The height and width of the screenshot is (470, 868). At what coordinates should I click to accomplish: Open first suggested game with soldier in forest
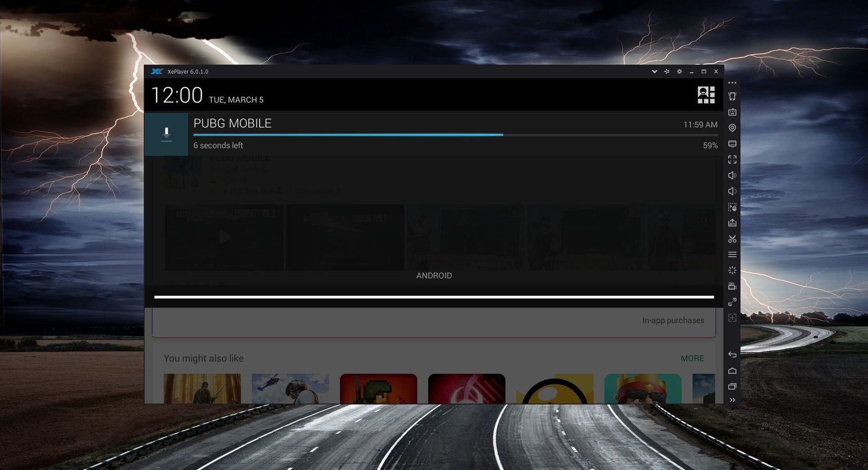(202, 388)
